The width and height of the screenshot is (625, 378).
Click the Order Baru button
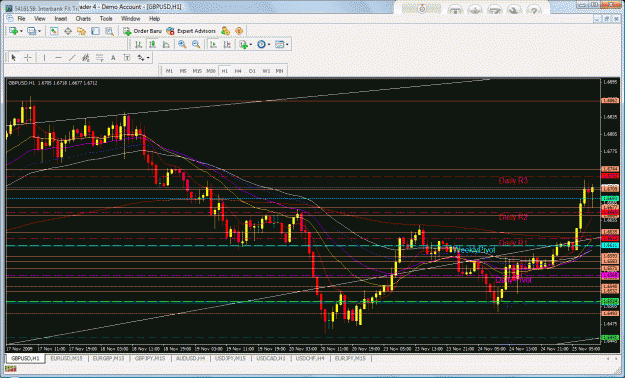tap(142, 31)
